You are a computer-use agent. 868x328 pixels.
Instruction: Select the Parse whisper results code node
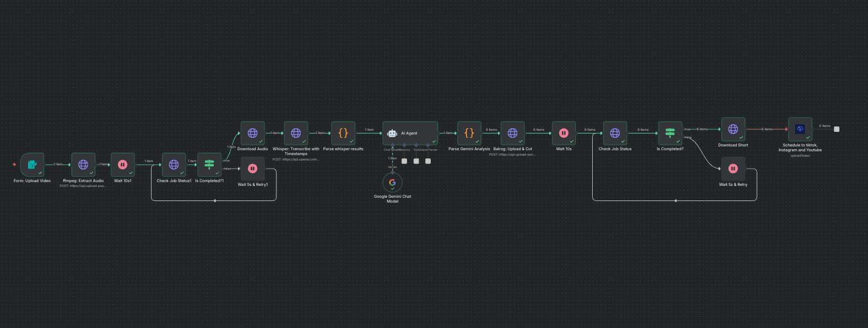click(343, 133)
